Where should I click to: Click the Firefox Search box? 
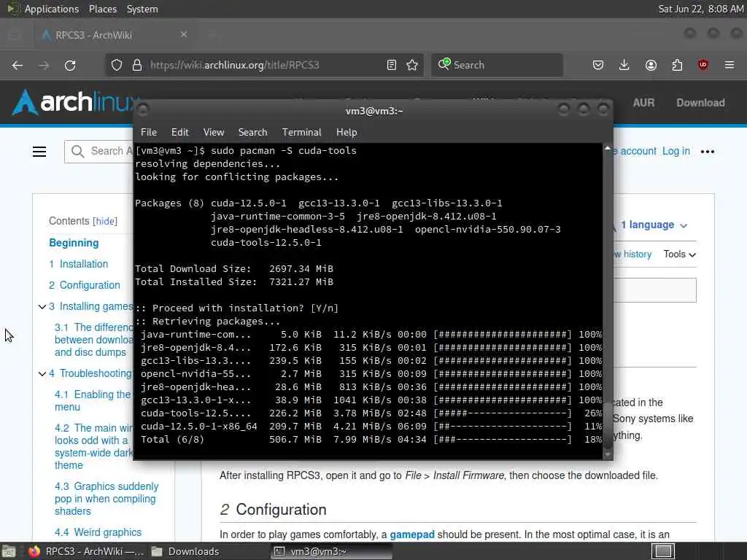(x=497, y=65)
